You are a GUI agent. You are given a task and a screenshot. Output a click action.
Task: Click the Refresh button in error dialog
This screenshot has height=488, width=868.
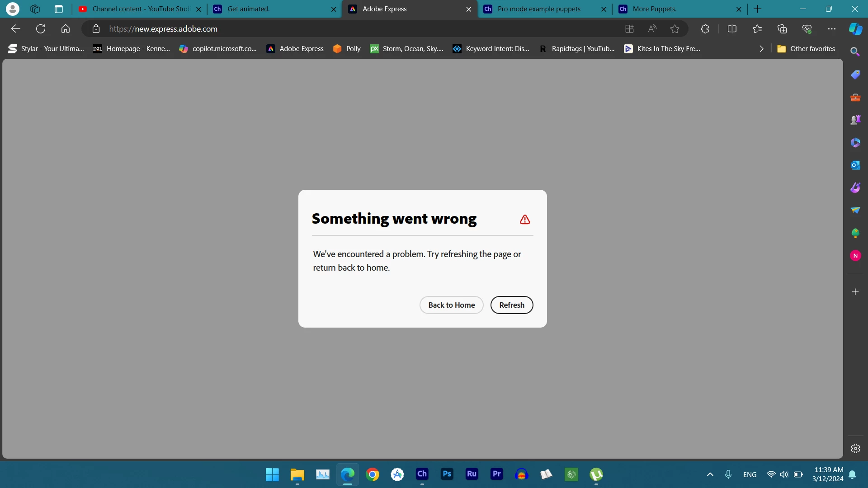(511, 305)
